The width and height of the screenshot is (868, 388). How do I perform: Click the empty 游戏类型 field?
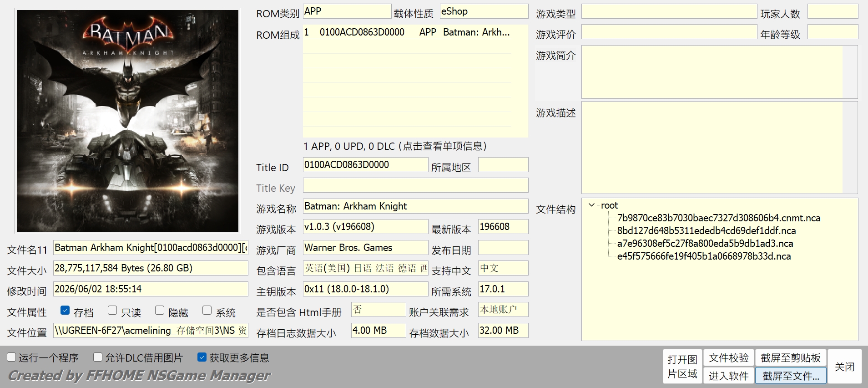(x=669, y=11)
